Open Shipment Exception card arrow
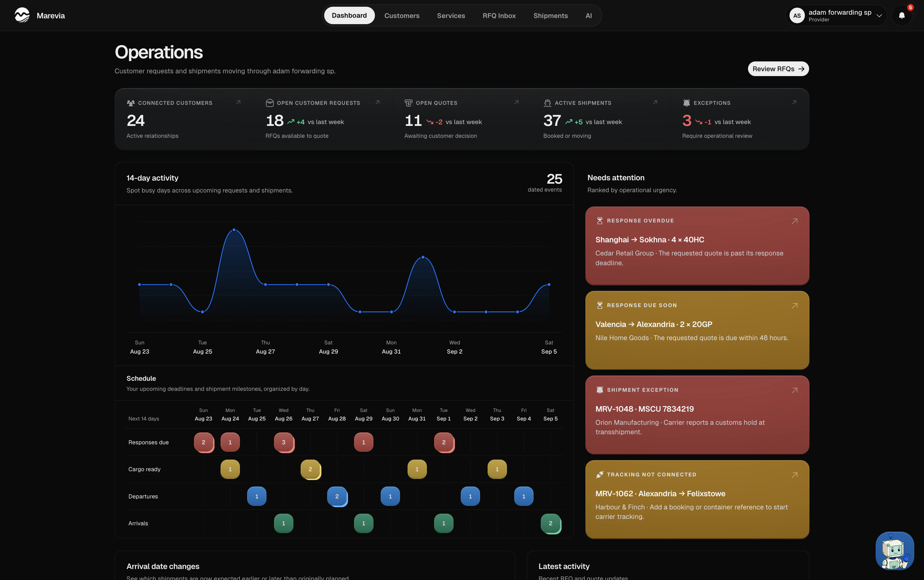The image size is (924, 580). (x=795, y=390)
